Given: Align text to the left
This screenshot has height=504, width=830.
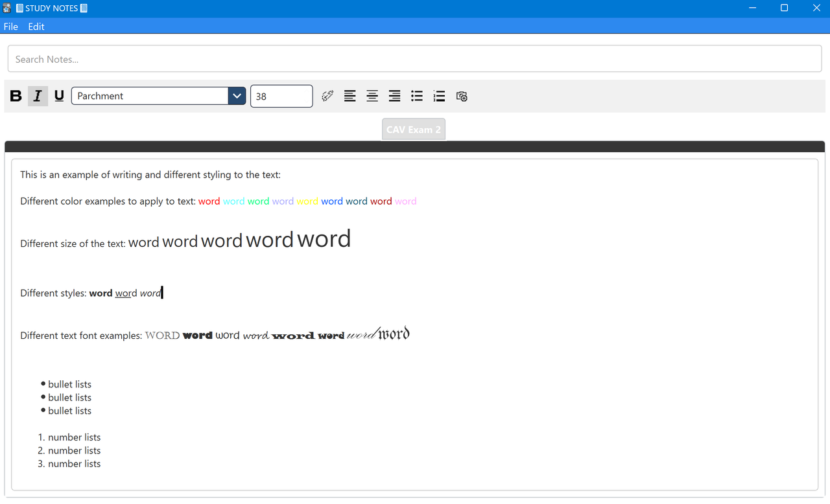Looking at the screenshot, I should pos(350,96).
